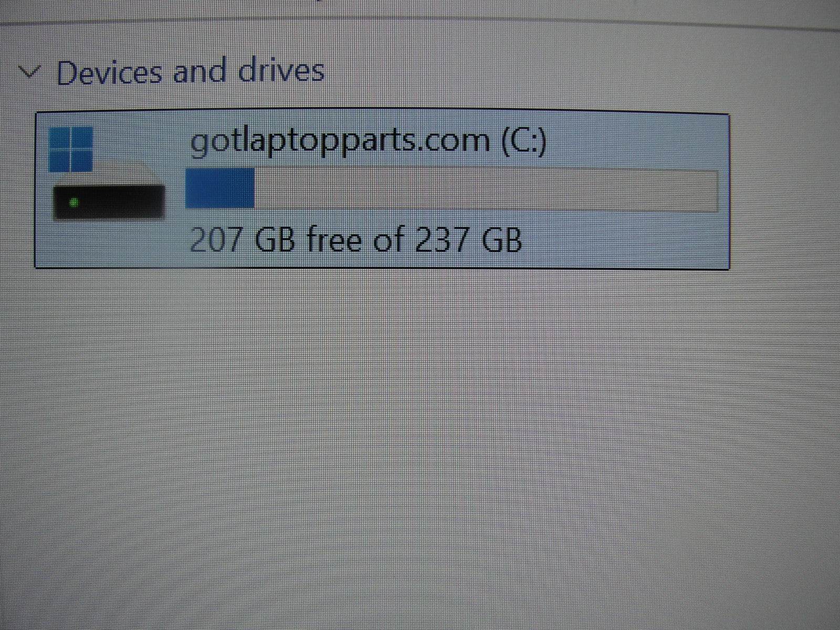Click the blue used-space portion of capacity bar

[220, 188]
